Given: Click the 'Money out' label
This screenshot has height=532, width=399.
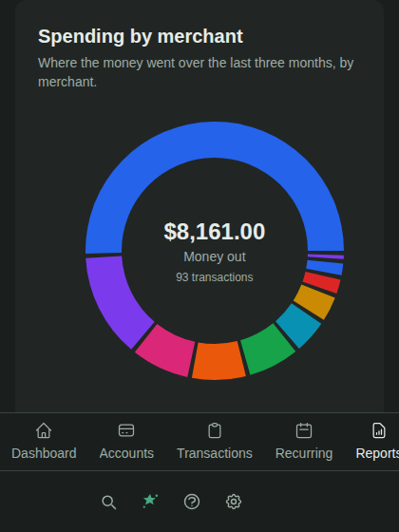Looking at the screenshot, I should (x=215, y=256).
